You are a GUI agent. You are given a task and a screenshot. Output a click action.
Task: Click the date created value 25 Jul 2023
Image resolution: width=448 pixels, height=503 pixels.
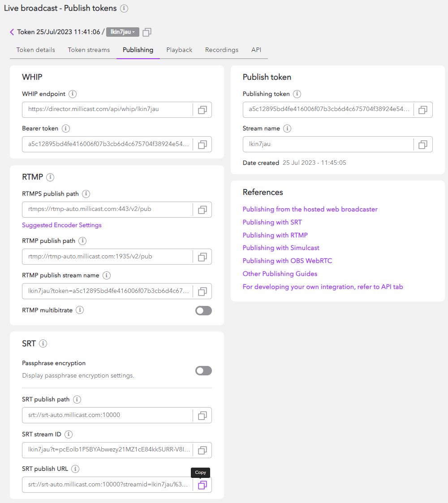click(x=314, y=163)
